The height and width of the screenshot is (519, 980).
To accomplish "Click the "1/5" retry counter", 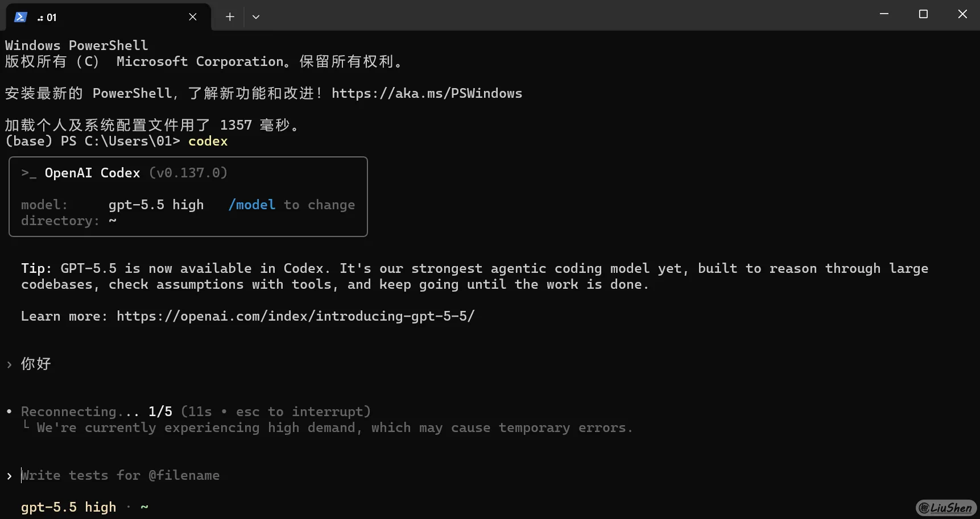I will pos(160,412).
